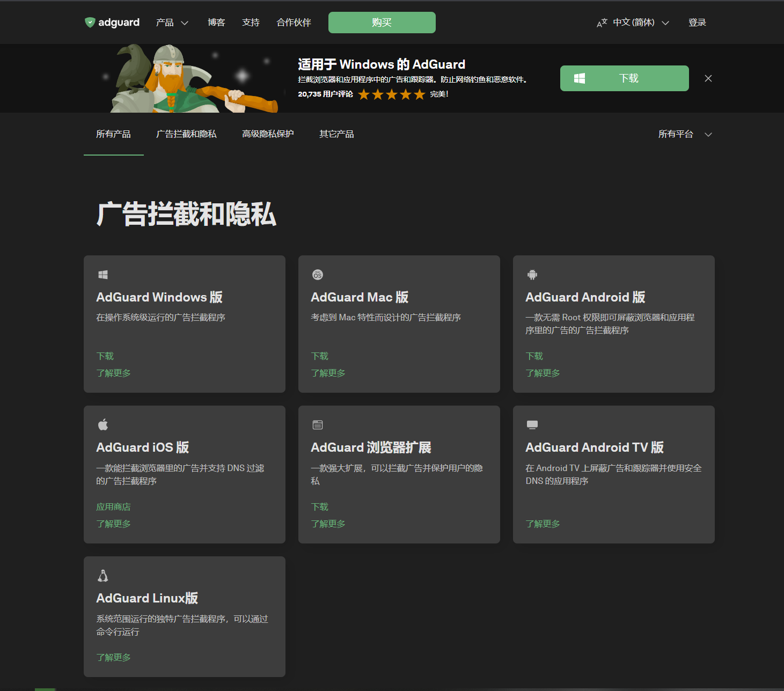This screenshot has height=691, width=784.
Task: Click 了解更多 on the browser extension card
Action: [328, 524]
